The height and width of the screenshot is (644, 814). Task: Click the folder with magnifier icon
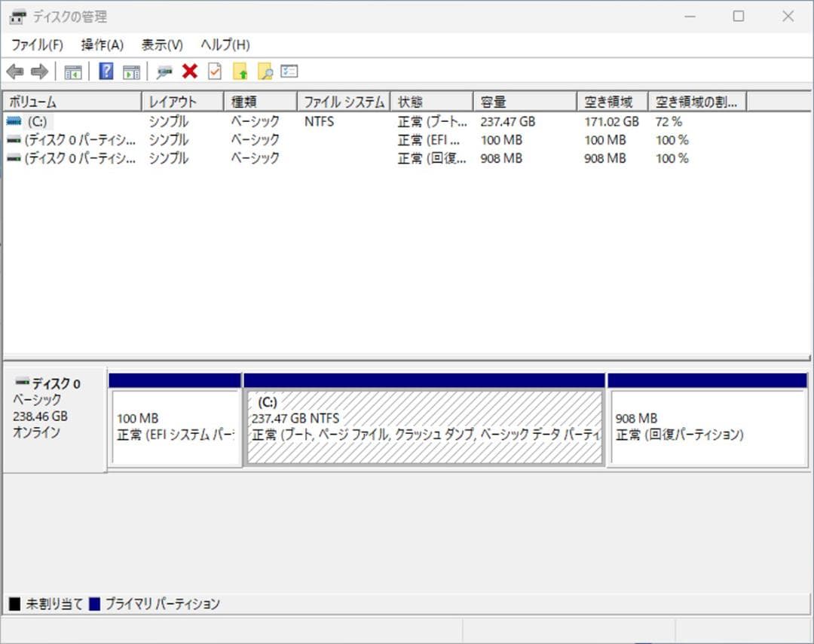click(x=265, y=72)
